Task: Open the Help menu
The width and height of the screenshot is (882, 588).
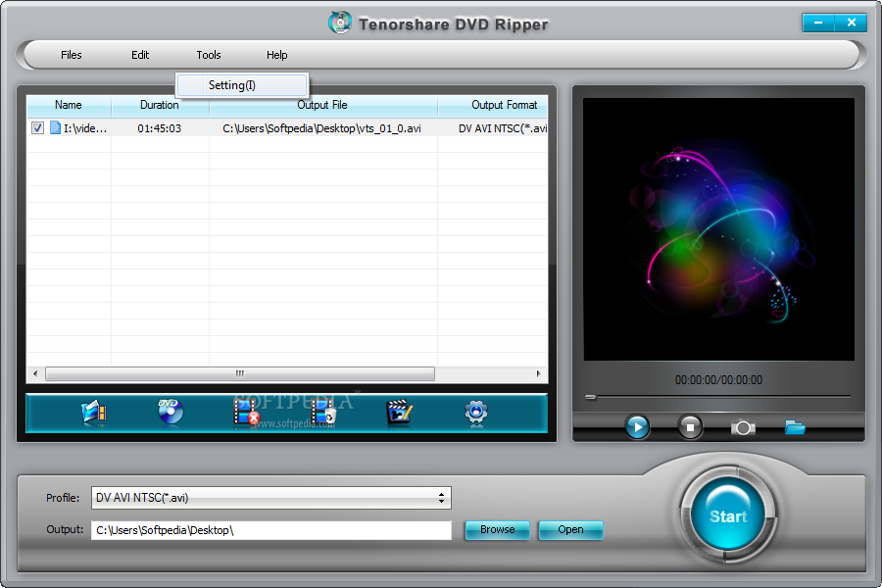Action: [x=276, y=55]
